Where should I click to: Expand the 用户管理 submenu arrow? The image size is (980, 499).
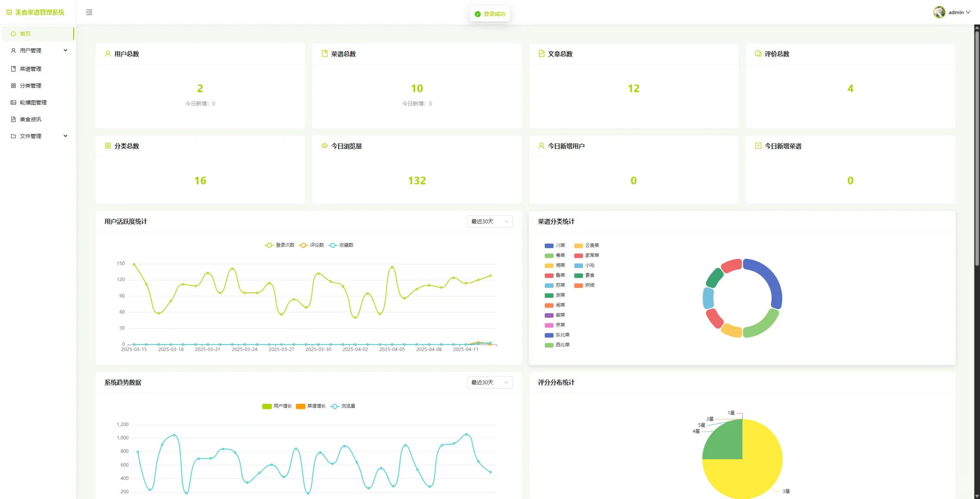[66, 50]
